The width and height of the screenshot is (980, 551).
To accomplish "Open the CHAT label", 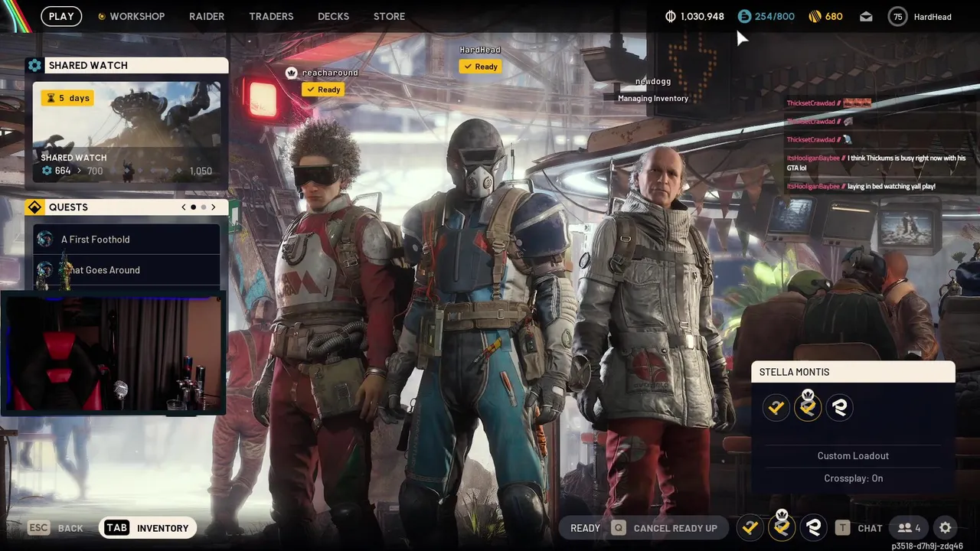I will tap(870, 528).
